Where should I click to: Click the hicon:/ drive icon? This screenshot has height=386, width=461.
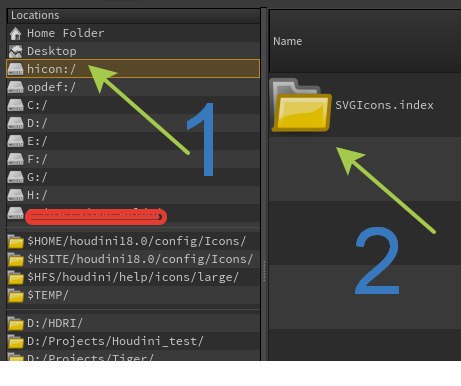click(15, 69)
